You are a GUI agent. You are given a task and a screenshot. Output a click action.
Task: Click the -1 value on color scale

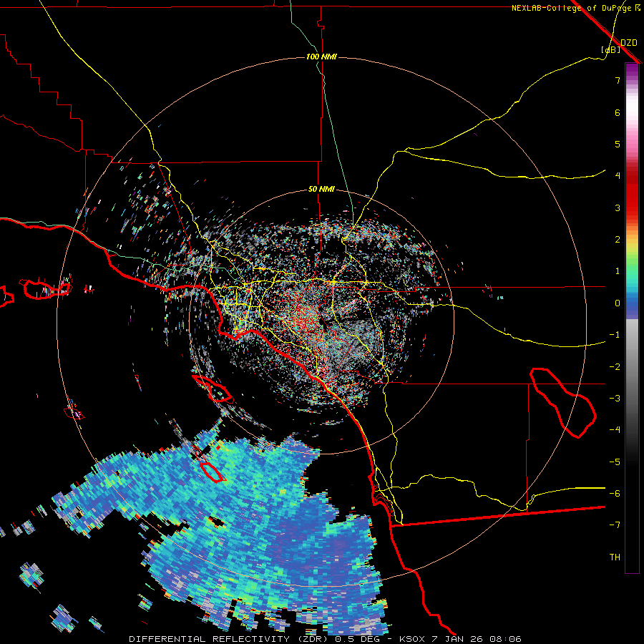coord(615,335)
